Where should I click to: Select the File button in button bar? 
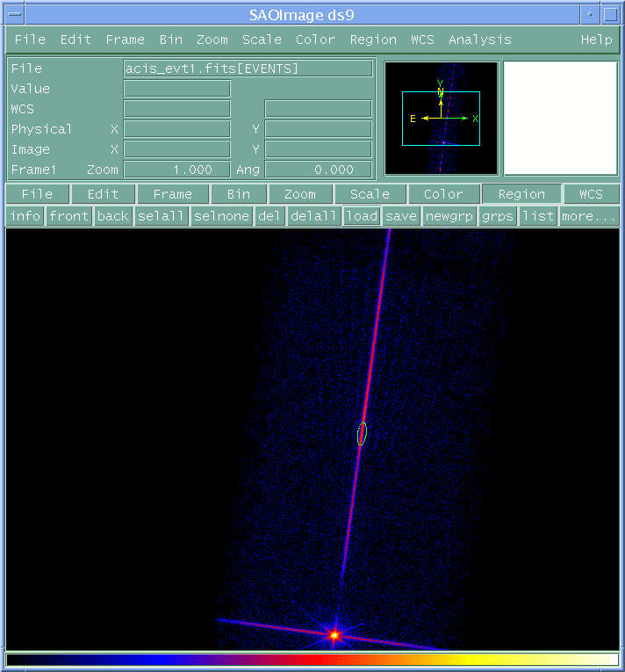coord(37,194)
